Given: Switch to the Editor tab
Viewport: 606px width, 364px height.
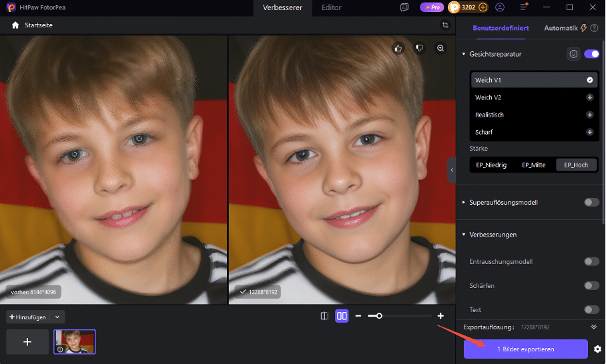Looking at the screenshot, I should tap(331, 7).
